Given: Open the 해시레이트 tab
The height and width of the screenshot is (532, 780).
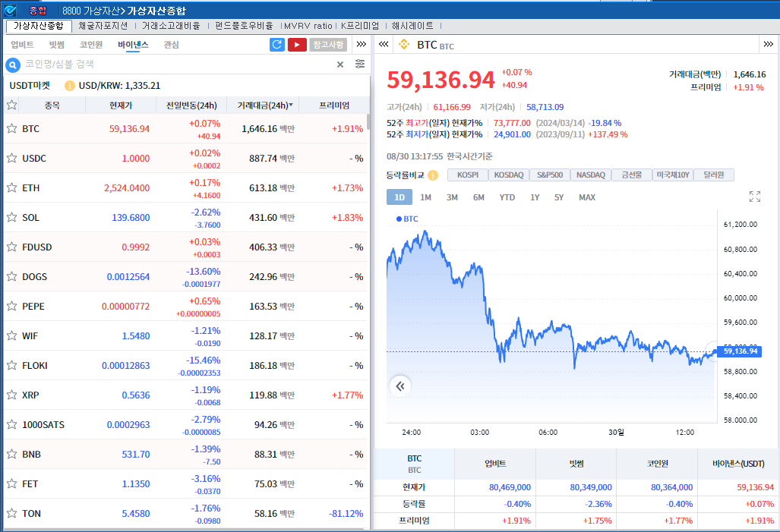Looking at the screenshot, I should [x=412, y=26].
